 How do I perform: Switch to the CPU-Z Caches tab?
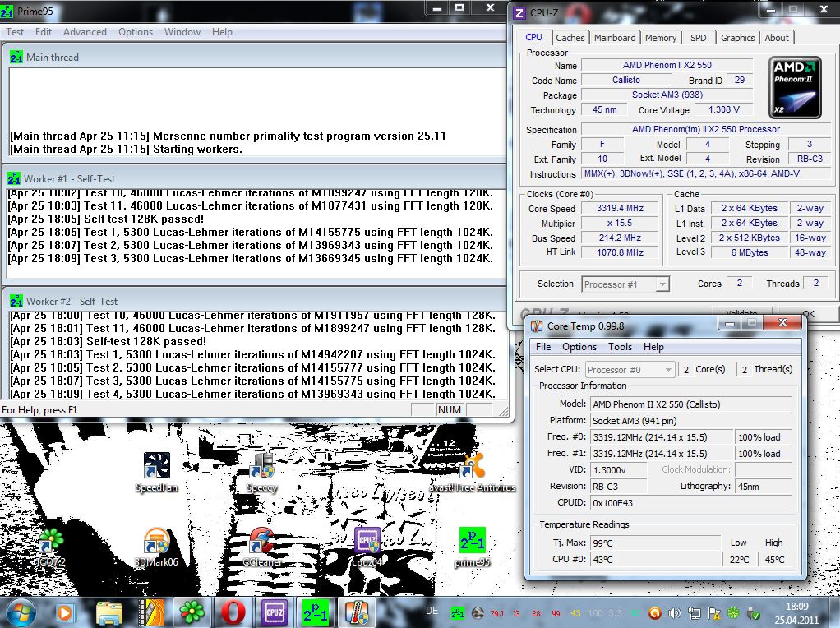[x=570, y=38]
